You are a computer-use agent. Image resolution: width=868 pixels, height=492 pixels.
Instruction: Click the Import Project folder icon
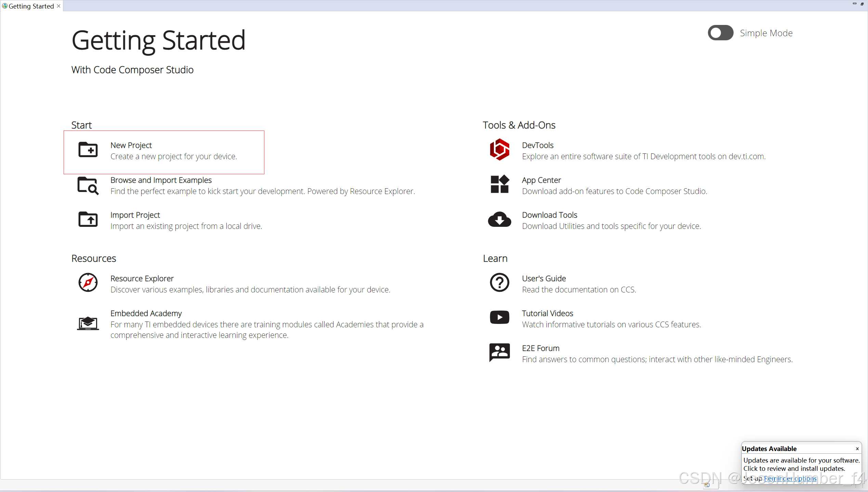point(88,219)
